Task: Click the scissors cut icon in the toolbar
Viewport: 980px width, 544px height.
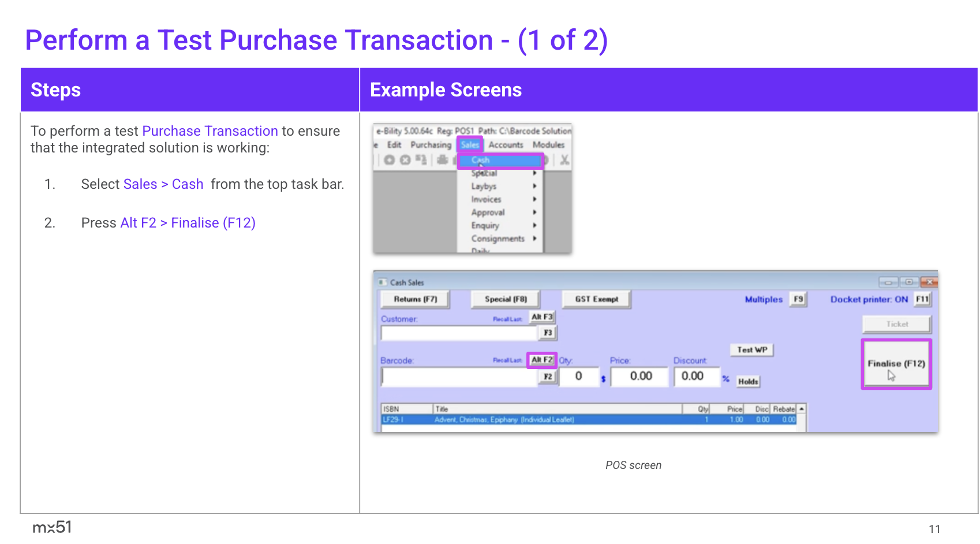Action: [x=564, y=160]
